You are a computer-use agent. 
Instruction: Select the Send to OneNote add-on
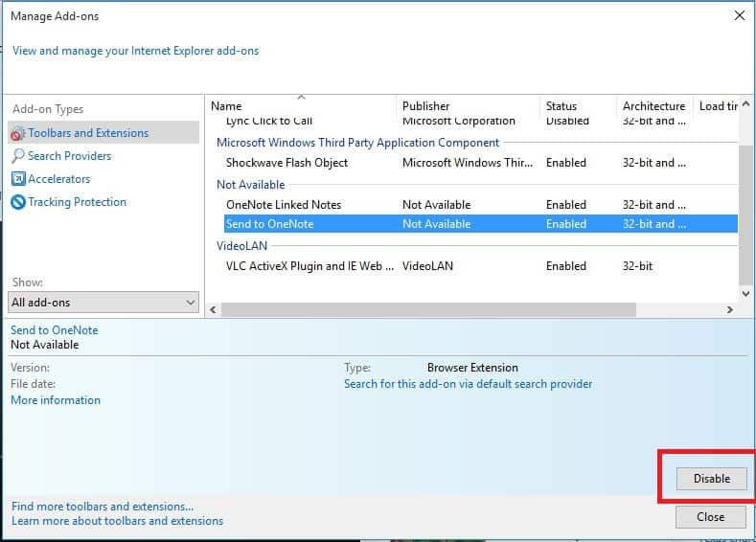tap(481, 224)
